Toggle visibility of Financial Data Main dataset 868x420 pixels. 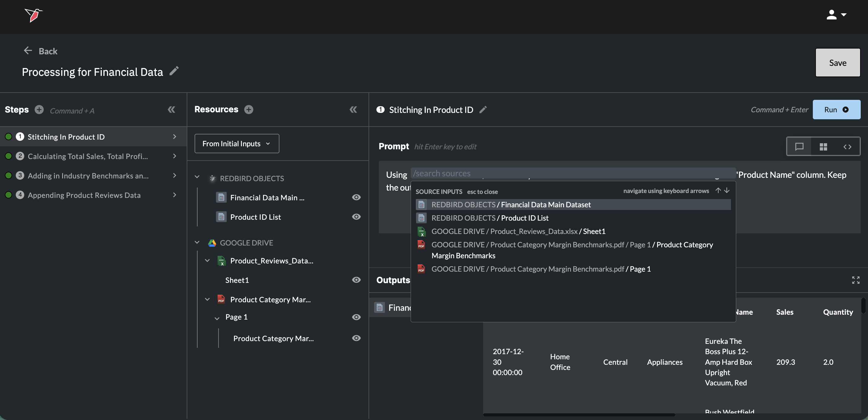coord(356,197)
